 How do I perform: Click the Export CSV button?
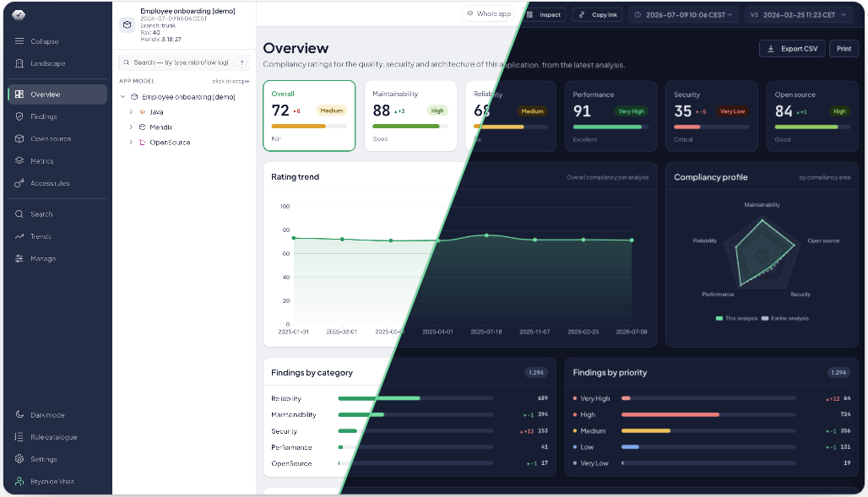click(792, 49)
